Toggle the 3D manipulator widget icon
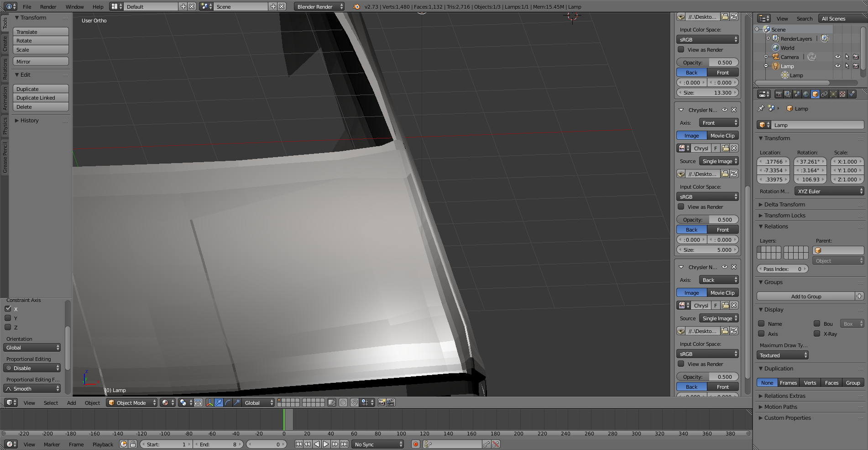 pos(209,402)
